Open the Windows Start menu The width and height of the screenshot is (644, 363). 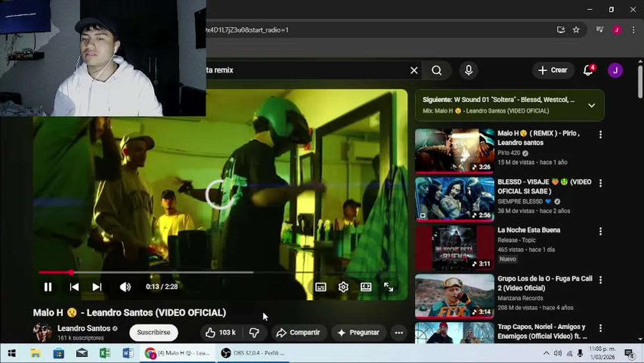click(12, 353)
